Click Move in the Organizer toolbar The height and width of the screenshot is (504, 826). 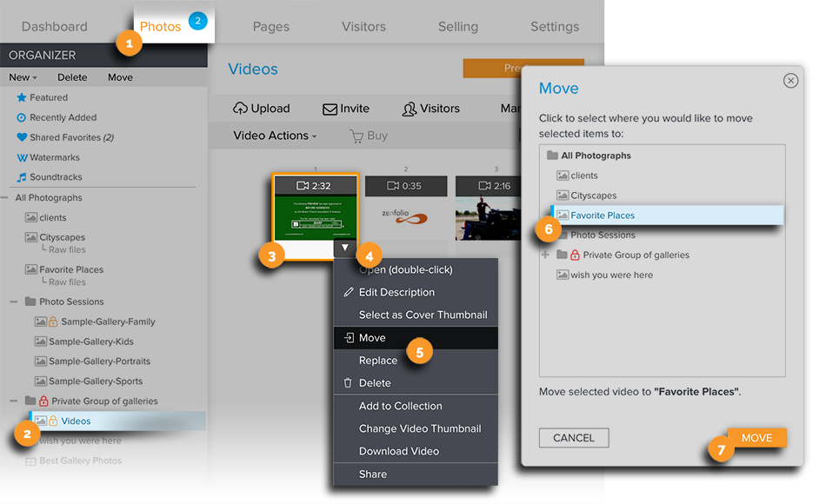[x=120, y=77]
